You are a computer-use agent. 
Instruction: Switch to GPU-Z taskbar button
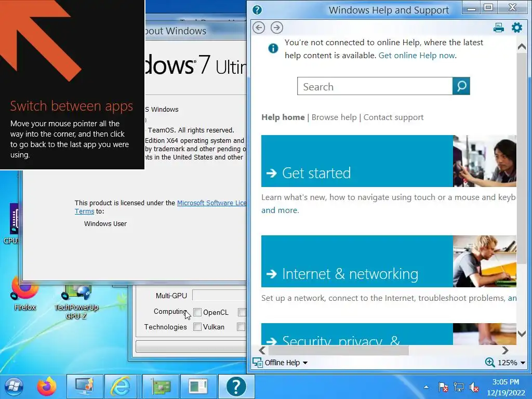pos(161,387)
